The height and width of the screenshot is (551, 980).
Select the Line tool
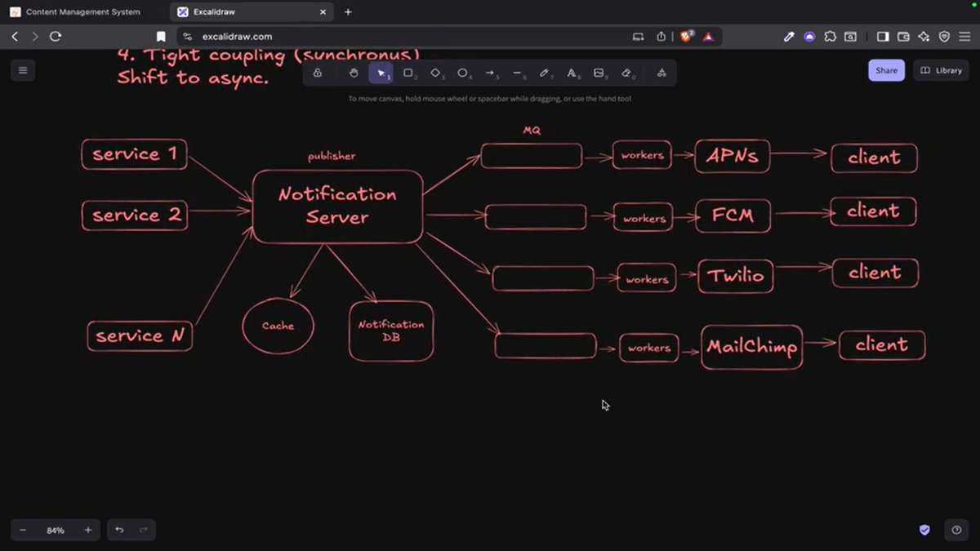tap(518, 73)
